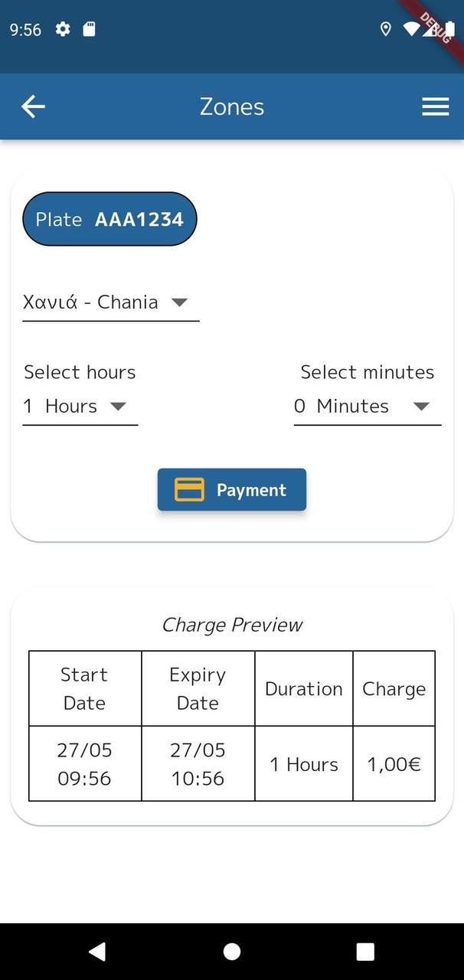Tap the back arrow icon
This screenshot has height=980, width=464.
[x=33, y=107]
